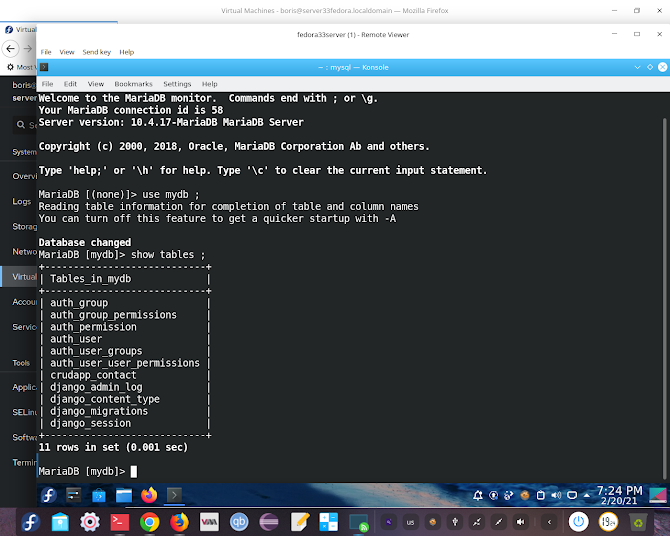Click the Firefox forward arrow button
The width and height of the screenshot is (670, 536).
(28, 48)
